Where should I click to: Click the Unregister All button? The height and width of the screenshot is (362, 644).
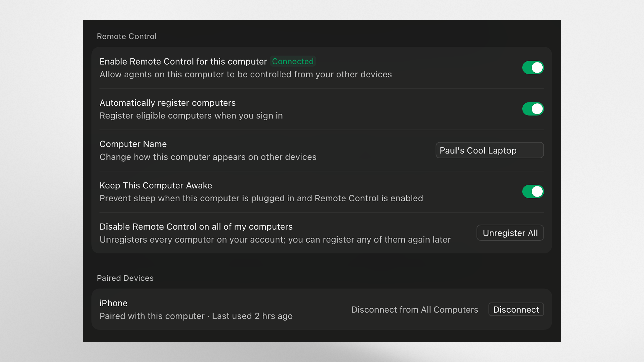510,233
